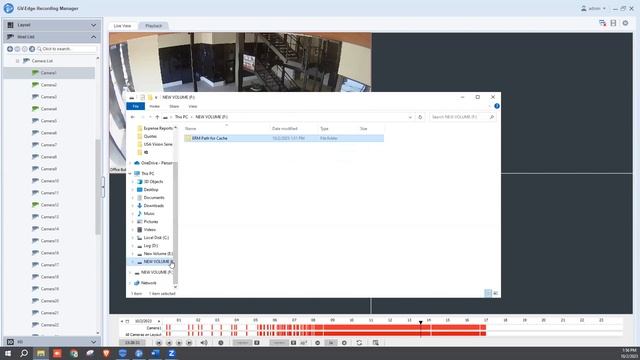Click Camera1 recording bar on timeline
The image size is (640, 360).
(x=326, y=327)
